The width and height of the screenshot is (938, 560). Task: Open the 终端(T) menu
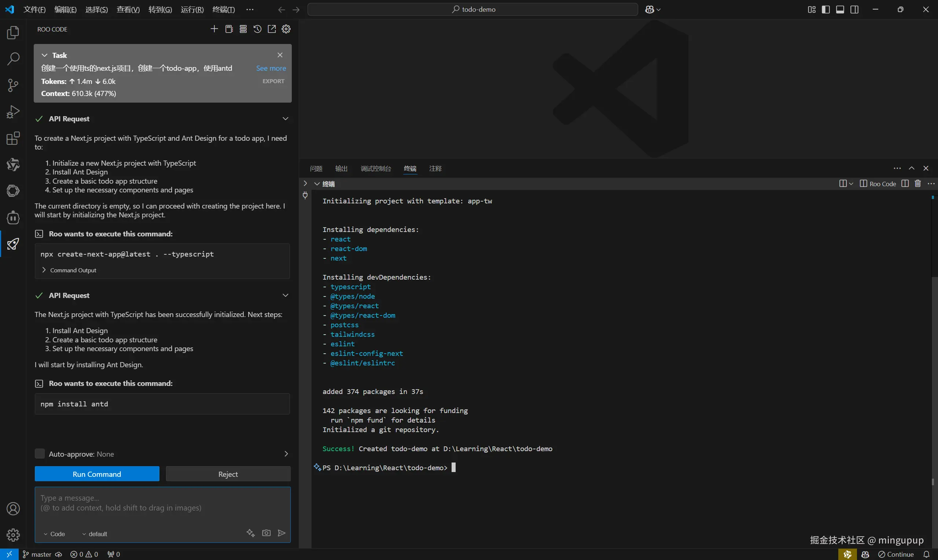[x=223, y=10]
